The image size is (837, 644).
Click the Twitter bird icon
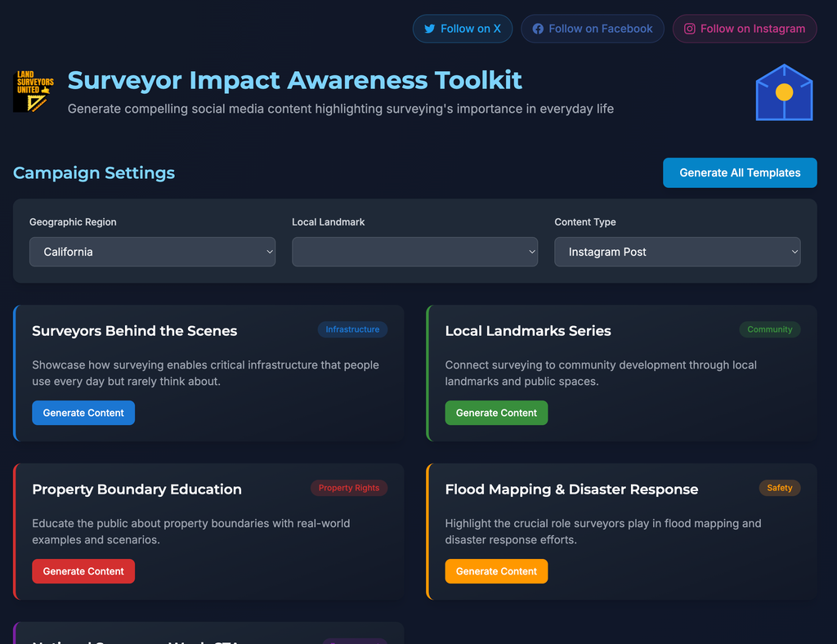coord(429,29)
